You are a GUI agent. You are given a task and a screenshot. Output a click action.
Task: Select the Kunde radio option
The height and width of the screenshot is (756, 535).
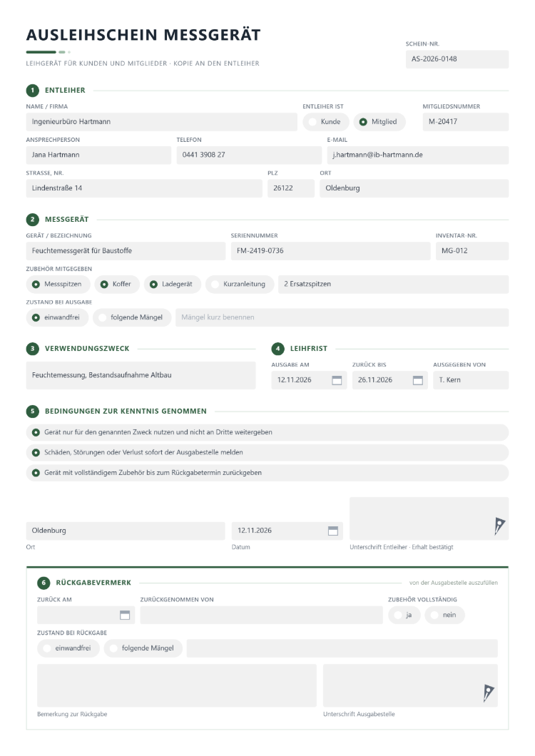click(x=325, y=122)
